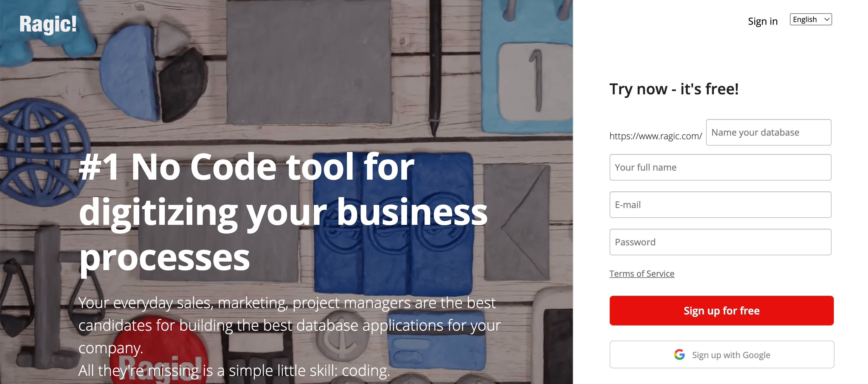Image resolution: width=868 pixels, height=384 pixels.
Task: Click the Sign up for free button
Action: pyautogui.click(x=722, y=310)
